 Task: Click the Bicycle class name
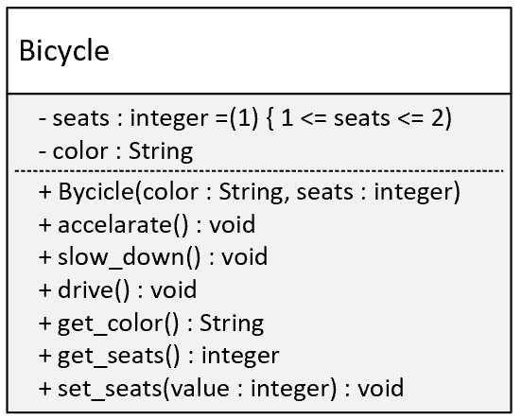(64, 51)
